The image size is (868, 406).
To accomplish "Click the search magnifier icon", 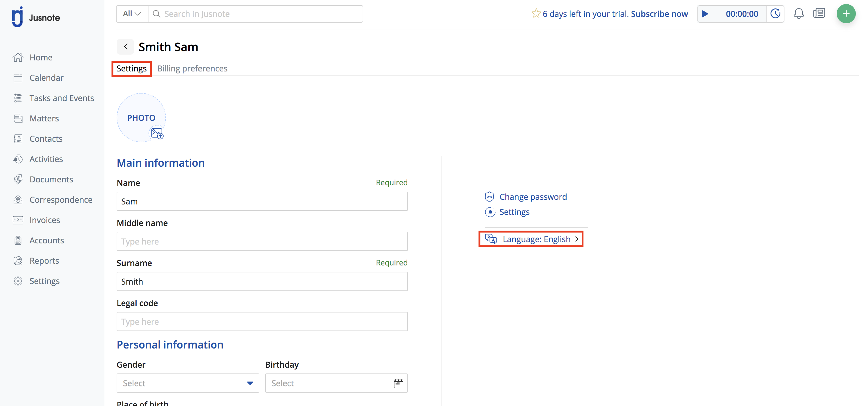I will tap(157, 14).
